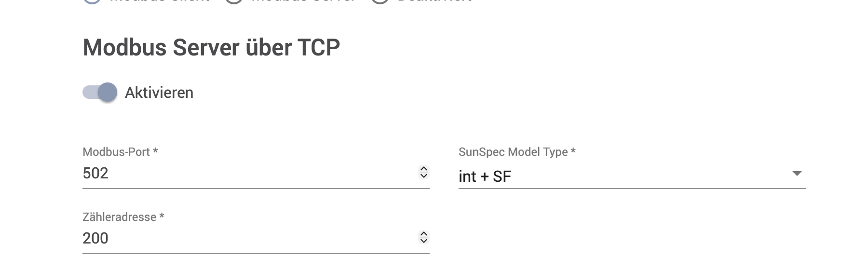868x271 pixels.
Task: Choose the Modbus Server radio option
Action: click(x=234, y=1)
